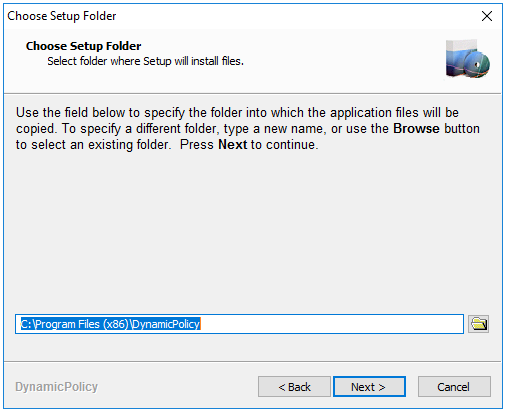Screen dimensions: 507x413
Task: Click the highlighted C:\Program Files (x86)\DynamicPolicy path text
Action: tap(110, 324)
